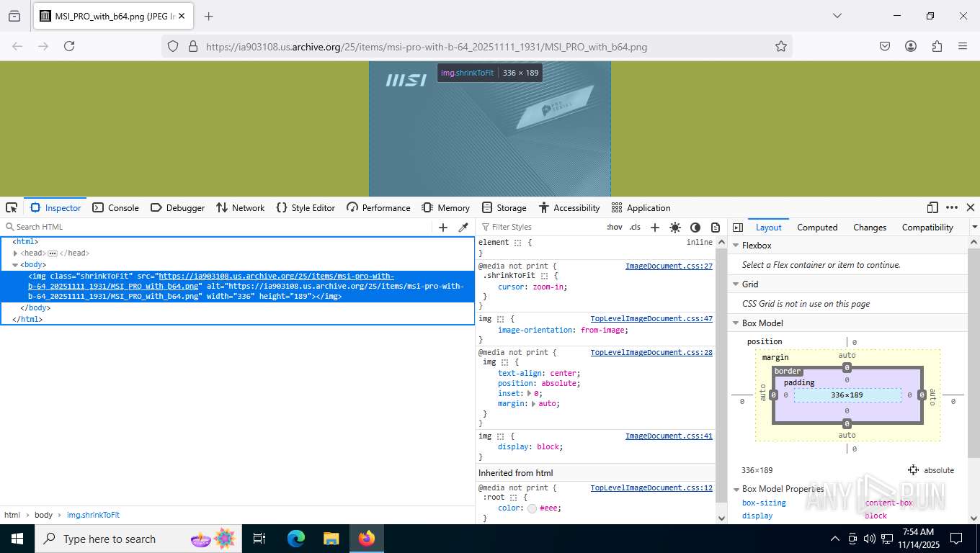Select img.shrinkToFit in the breadcrumb bar

coord(93,515)
